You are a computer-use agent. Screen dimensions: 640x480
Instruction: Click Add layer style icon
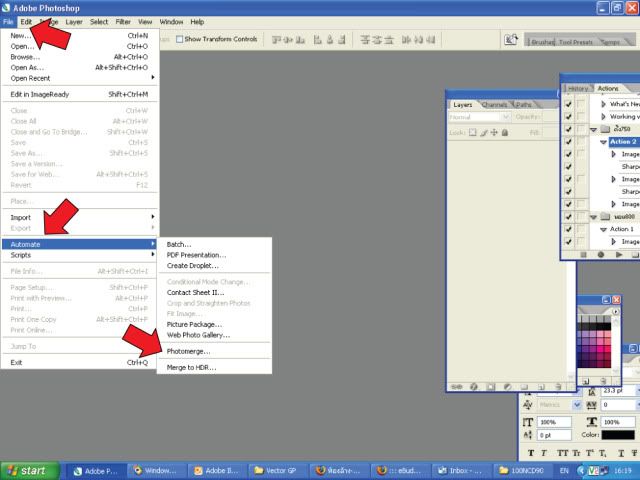tap(474, 386)
